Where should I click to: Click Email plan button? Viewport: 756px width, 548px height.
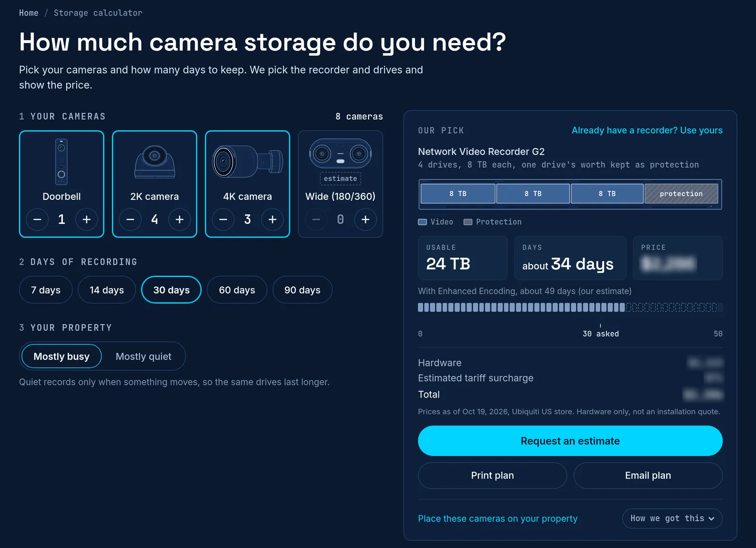pyautogui.click(x=648, y=476)
